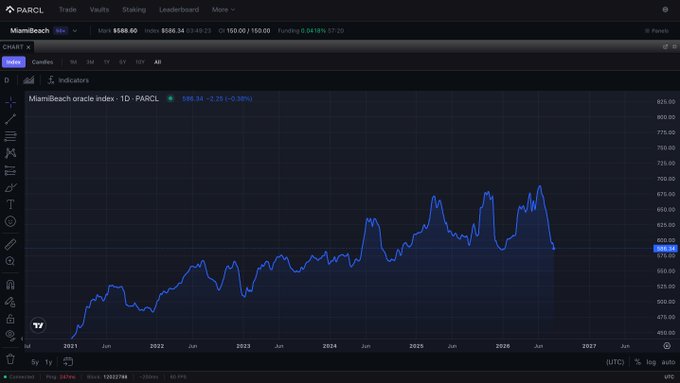Open the Indicators menu
680x383 pixels.
tap(68, 80)
